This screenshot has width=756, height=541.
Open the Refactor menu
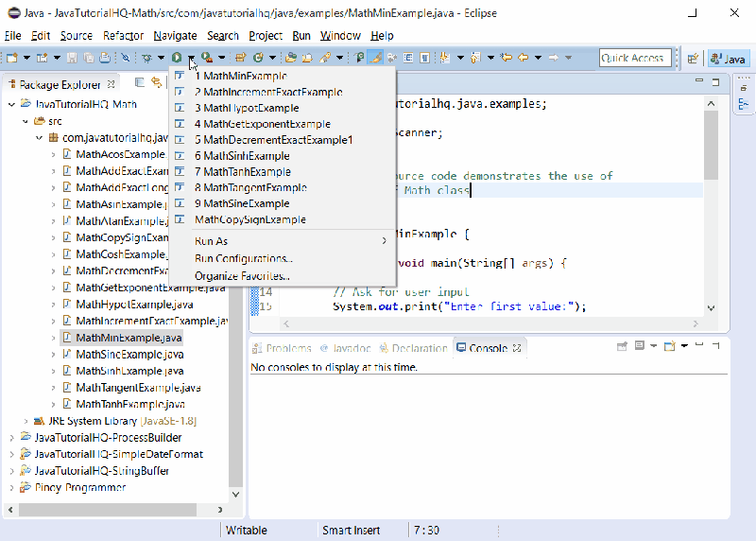(123, 36)
